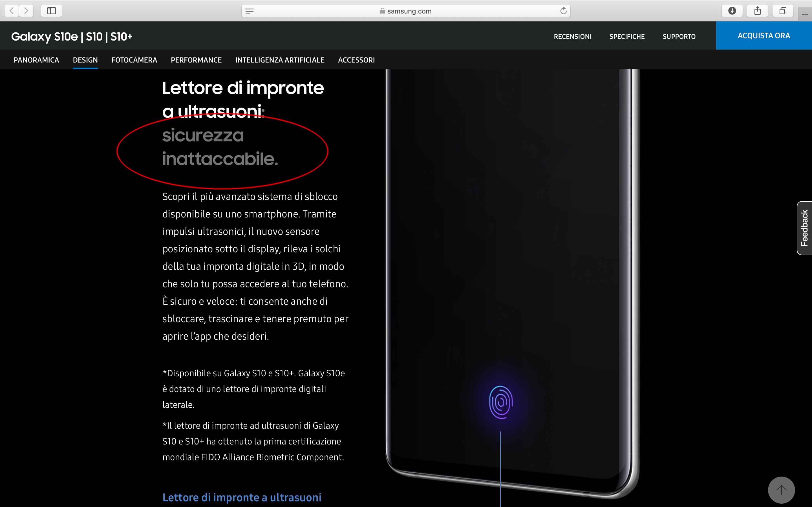Screen dimensions: 812x507
Task: Show all tabs overview
Action: [x=782, y=11]
